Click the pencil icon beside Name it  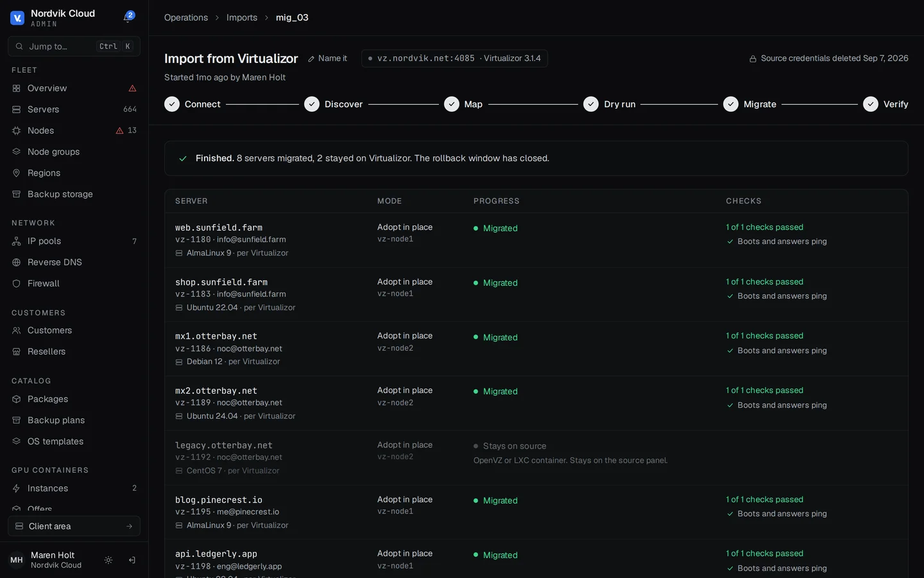coord(311,58)
